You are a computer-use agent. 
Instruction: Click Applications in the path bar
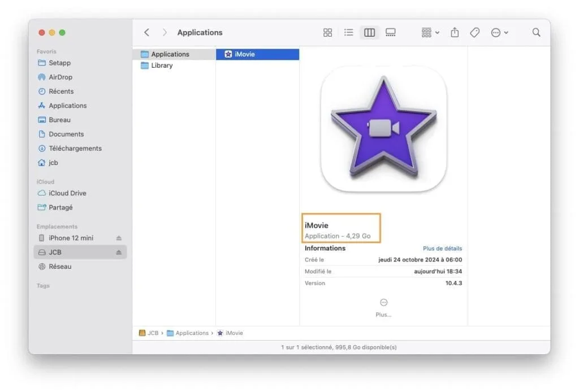tap(188, 333)
